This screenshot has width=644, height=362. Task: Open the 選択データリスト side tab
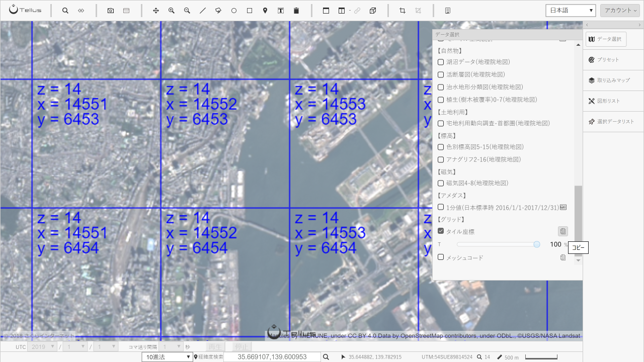(x=613, y=122)
